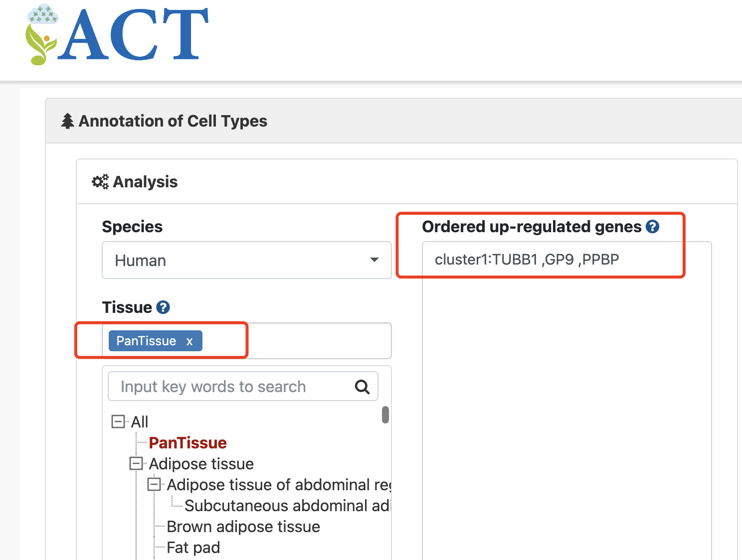This screenshot has width=742, height=560.
Task: Click the tree icon beside Annotation of Cell Types
Action: click(67, 121)
